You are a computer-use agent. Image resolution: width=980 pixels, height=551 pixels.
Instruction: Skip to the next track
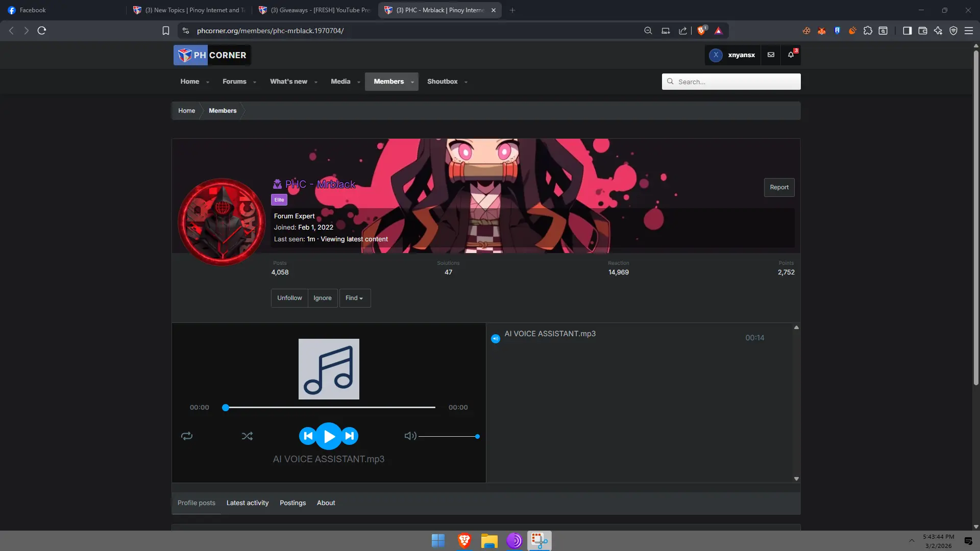[350, 436]
